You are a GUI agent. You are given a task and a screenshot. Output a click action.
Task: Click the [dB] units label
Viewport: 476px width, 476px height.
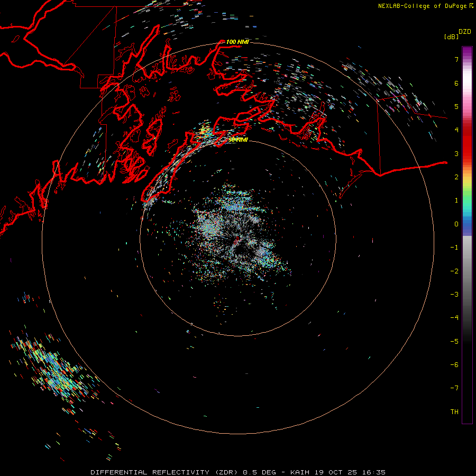coord(452,36)
